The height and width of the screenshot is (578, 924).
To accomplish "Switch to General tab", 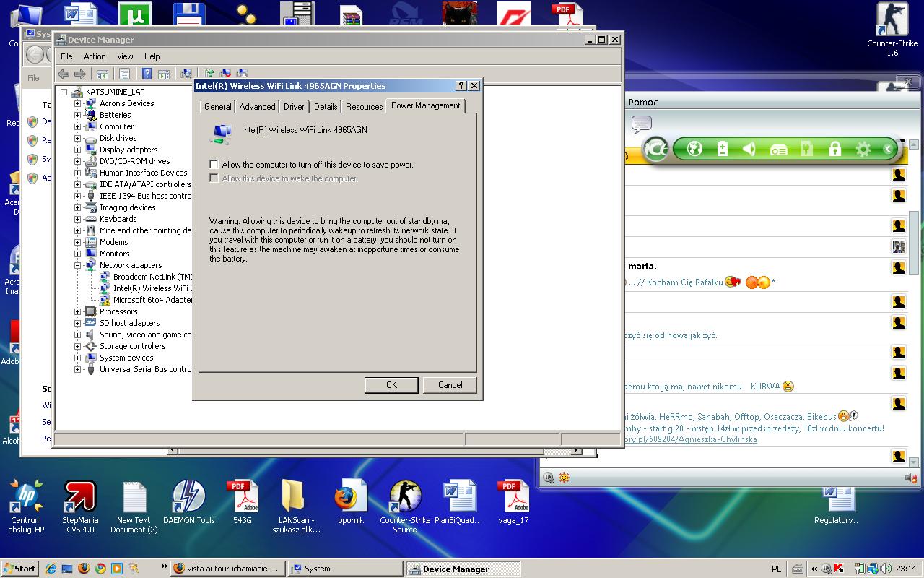I will tap(217, 107).
